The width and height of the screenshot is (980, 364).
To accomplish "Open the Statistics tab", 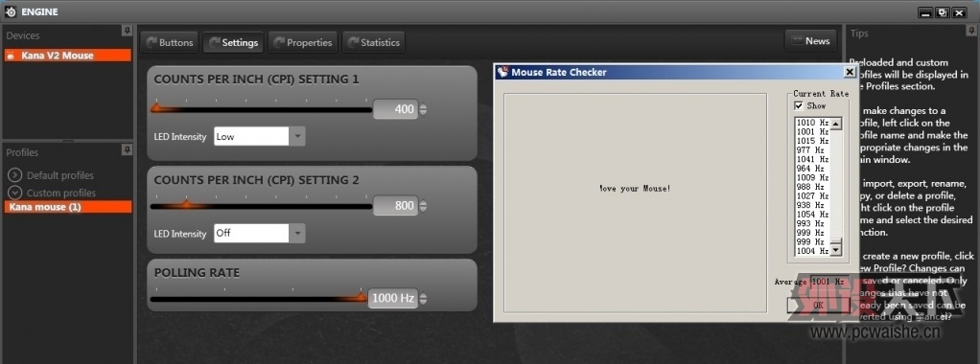I will (x=374, y=42).
